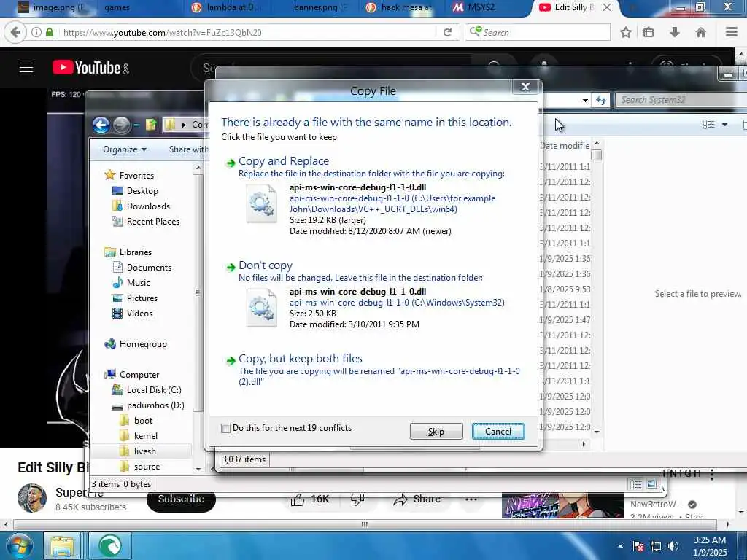Open Downloads in Explorer sidebar

[147, 206]
